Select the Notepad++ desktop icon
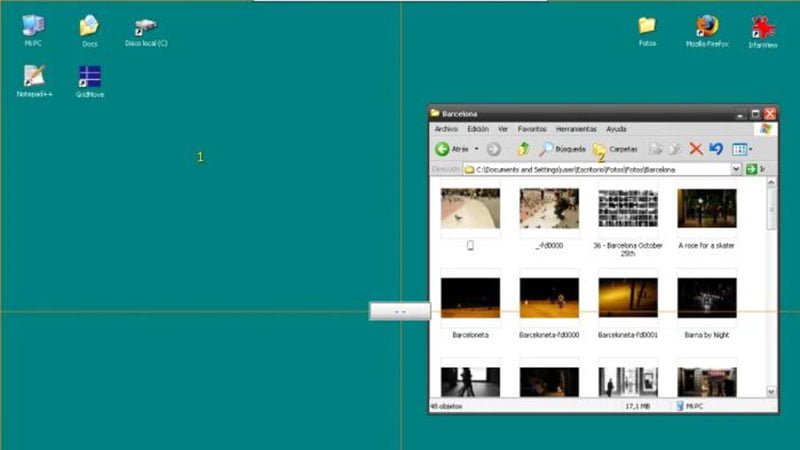 (x=34, y=77)
